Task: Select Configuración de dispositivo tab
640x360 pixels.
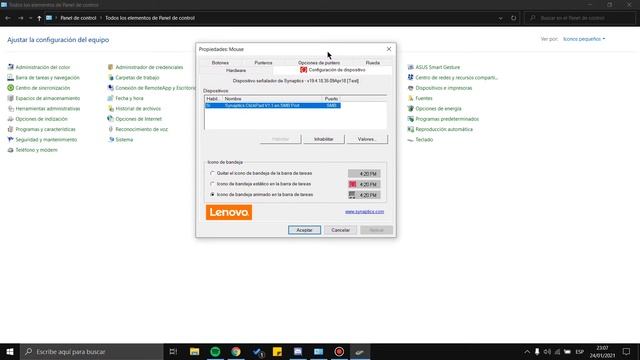Action: (333, 70)
